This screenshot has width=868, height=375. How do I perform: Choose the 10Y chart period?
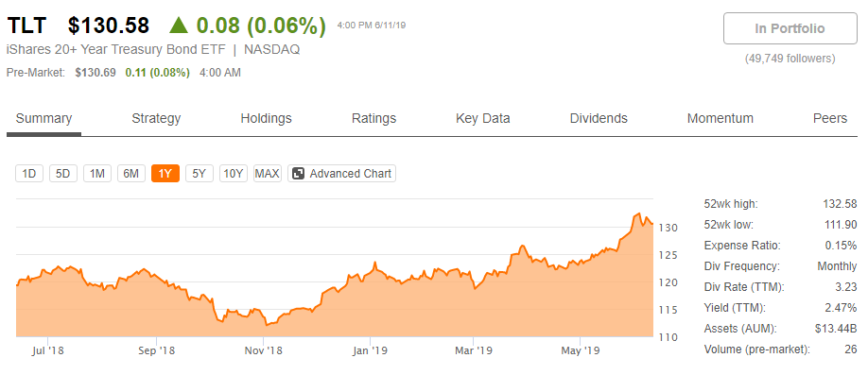[233, 174]
